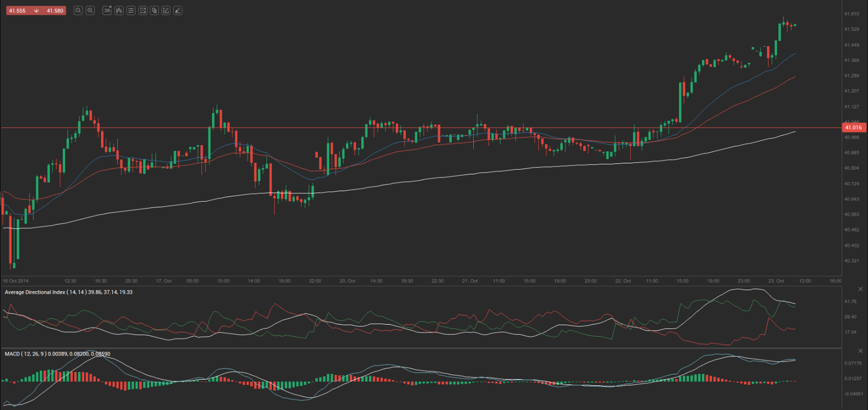
Task: Open the 30-minute timeframe selector
Action: point(107,10)
